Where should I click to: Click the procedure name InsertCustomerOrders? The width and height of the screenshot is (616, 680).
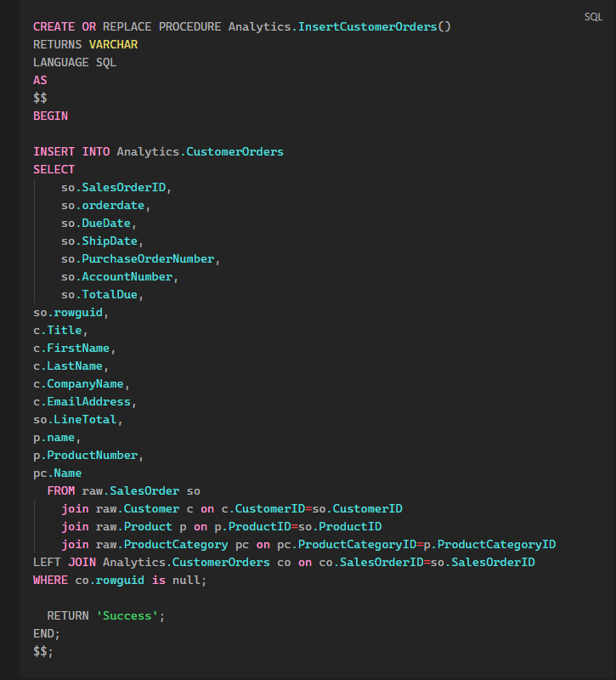pos(367,27)
